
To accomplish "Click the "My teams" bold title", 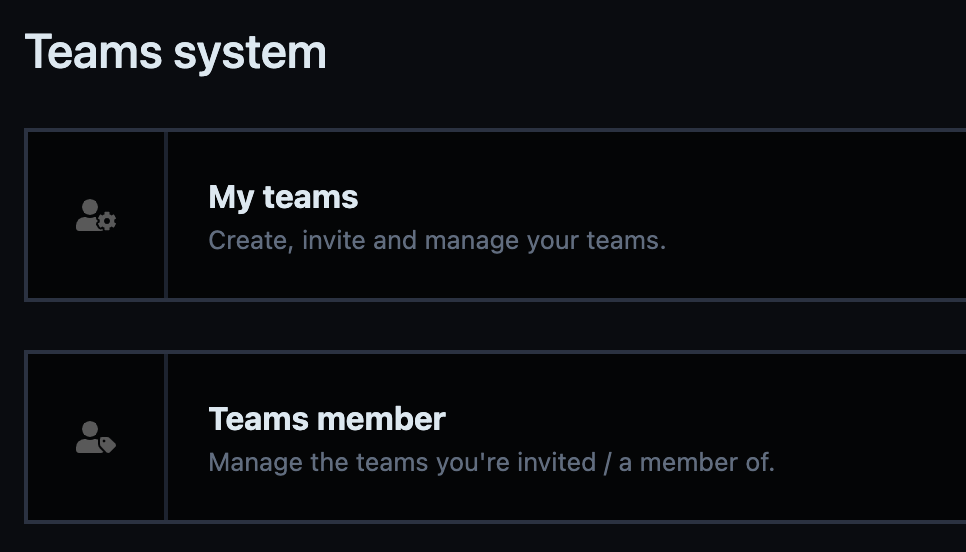I will point(283,198).
